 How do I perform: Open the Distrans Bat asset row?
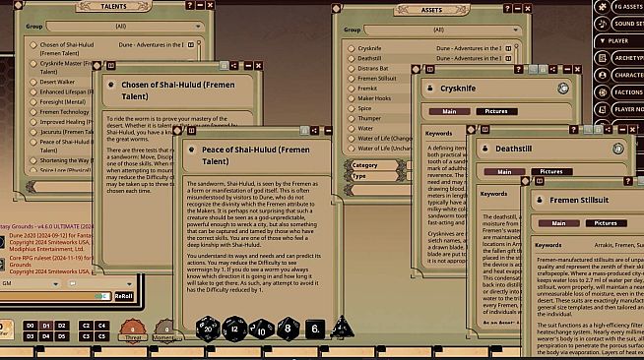(373, 69)
